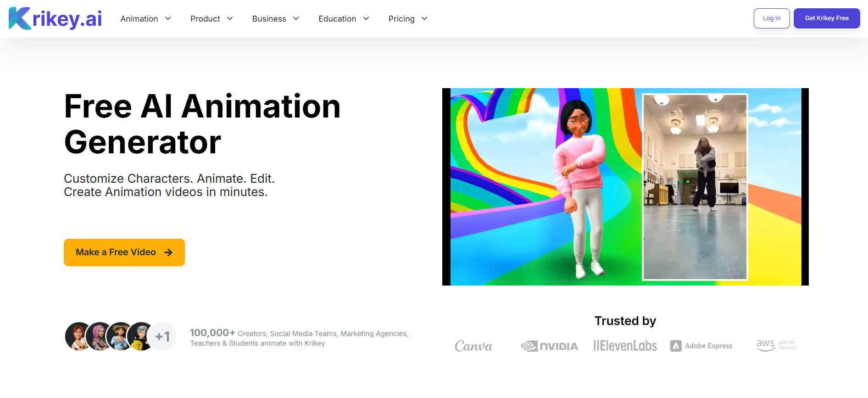
Task: Click the hat-wearing avatar
Action: tap(120, 336)
